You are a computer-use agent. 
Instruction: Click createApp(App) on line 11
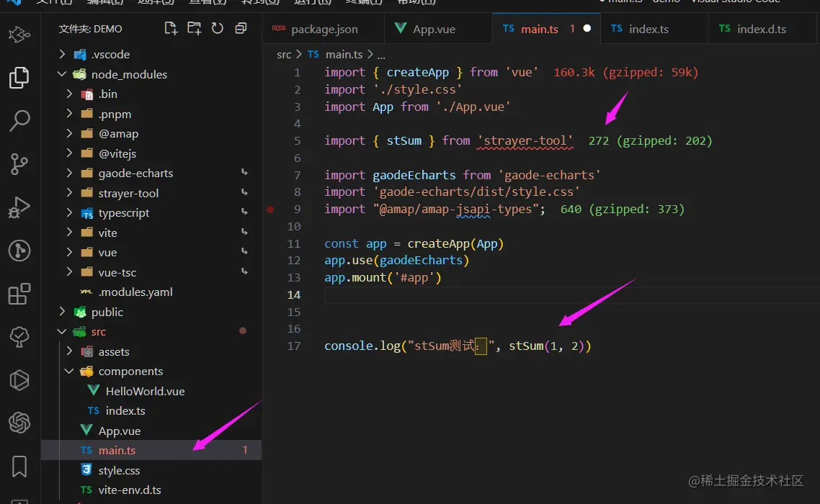click(455, 243)
